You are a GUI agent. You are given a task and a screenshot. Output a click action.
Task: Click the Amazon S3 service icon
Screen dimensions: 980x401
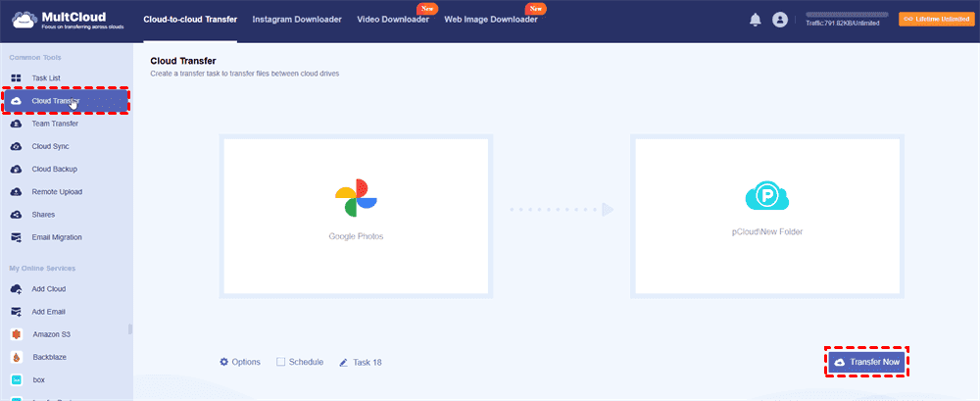tap(17, 334)
